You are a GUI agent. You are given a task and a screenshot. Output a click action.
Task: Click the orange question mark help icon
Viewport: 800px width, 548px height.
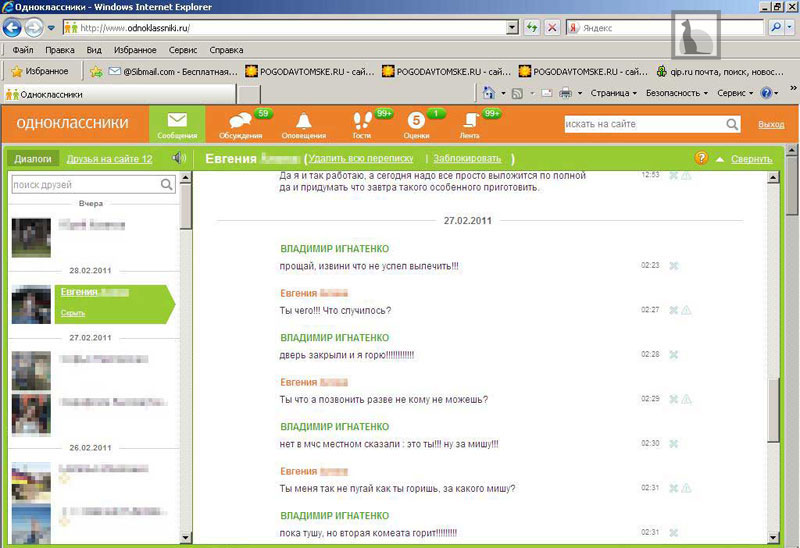point(702,158)
